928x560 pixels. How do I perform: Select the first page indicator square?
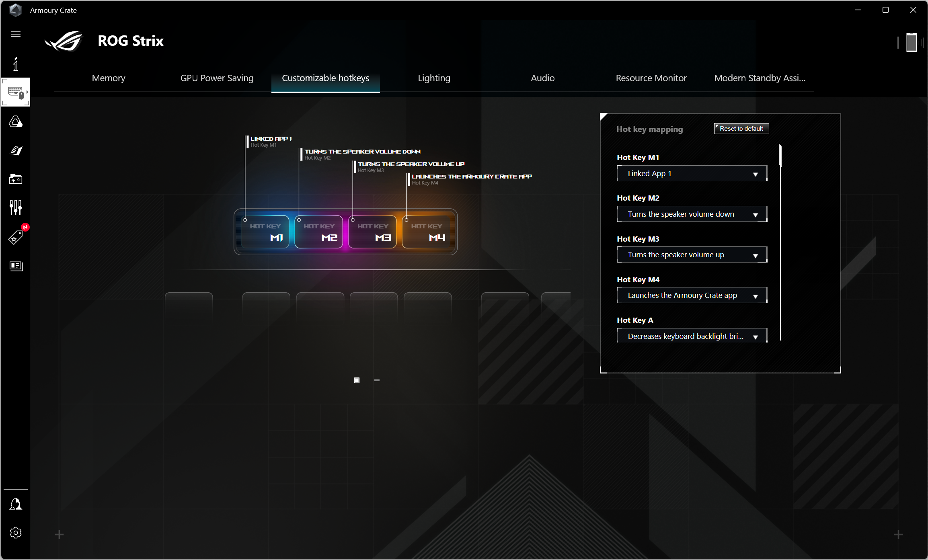[357, 380]
